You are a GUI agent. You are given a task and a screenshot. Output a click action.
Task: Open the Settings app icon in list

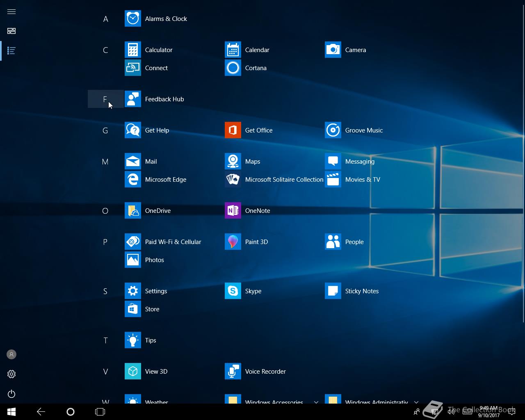(133, 291)
